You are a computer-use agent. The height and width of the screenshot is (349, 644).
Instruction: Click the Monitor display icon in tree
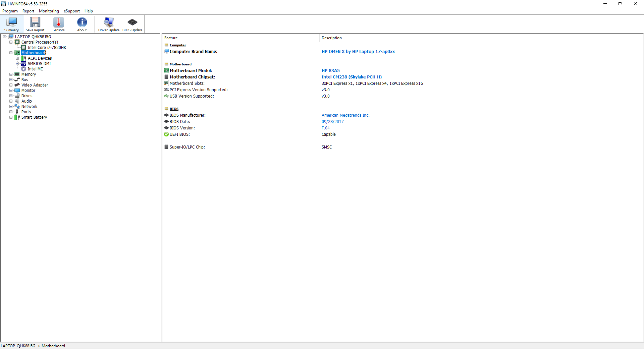coord(17,91)
